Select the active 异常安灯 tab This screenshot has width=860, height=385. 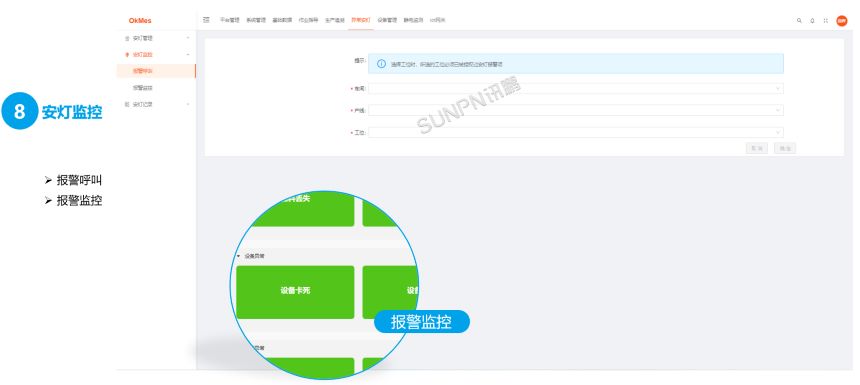tap(361, 20)
